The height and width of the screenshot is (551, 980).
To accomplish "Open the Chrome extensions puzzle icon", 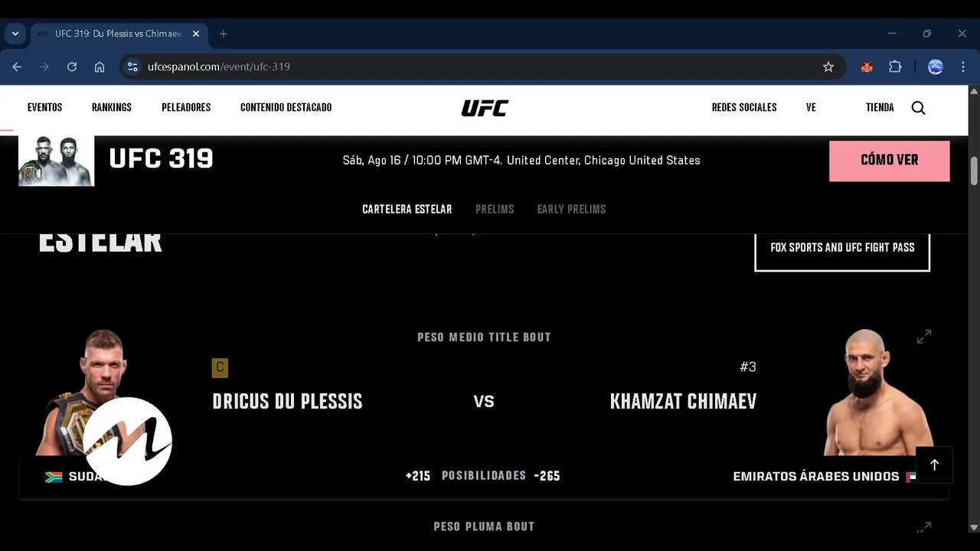I will [x=895, y=67].
